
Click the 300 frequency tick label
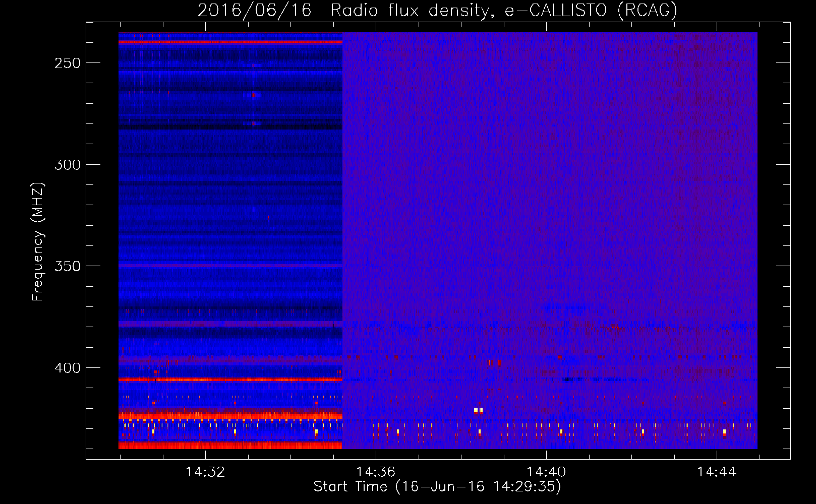tap(68, 165)
